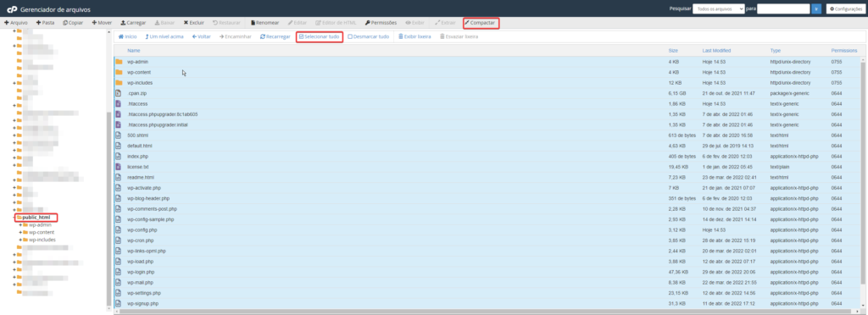This screenshot has height=315, width=868.
Task: Click the Baixar download button
Action: 165,23
